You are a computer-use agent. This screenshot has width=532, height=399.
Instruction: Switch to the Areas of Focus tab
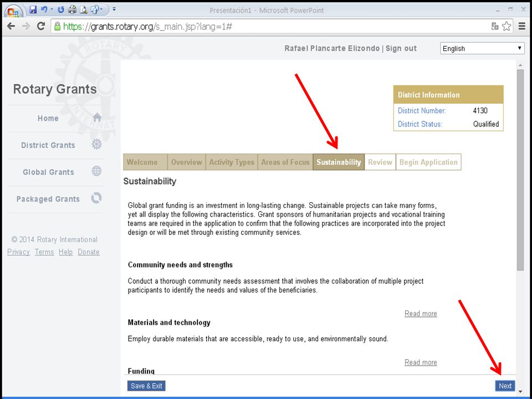coord(285,162)
